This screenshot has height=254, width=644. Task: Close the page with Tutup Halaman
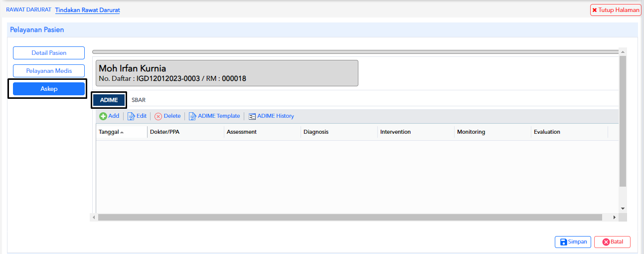[x=616, y=10]
